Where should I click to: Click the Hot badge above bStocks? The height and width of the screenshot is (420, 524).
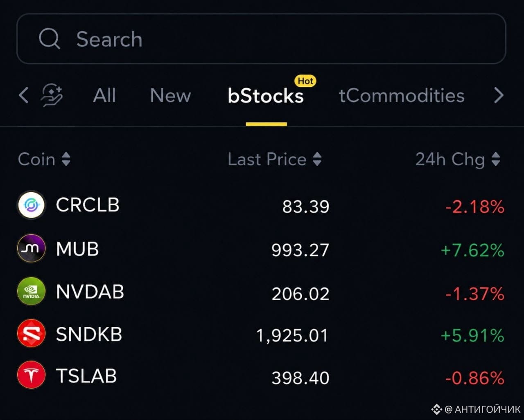305,81
